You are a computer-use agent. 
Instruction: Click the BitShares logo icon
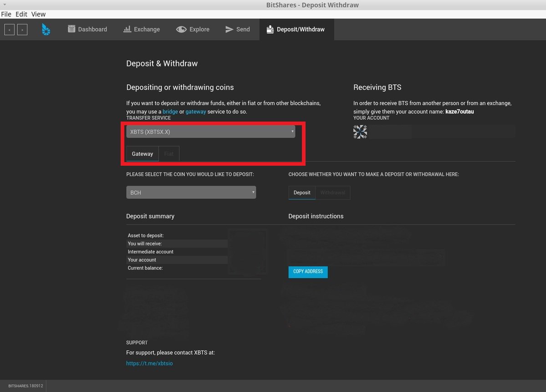(46, 30)
